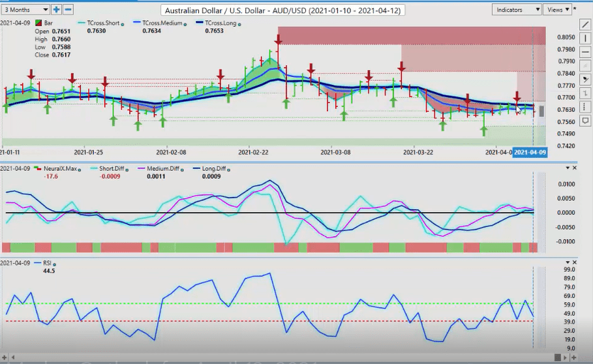
Task: Click the Medium.Diff legend label
Action: coord(163,168)
